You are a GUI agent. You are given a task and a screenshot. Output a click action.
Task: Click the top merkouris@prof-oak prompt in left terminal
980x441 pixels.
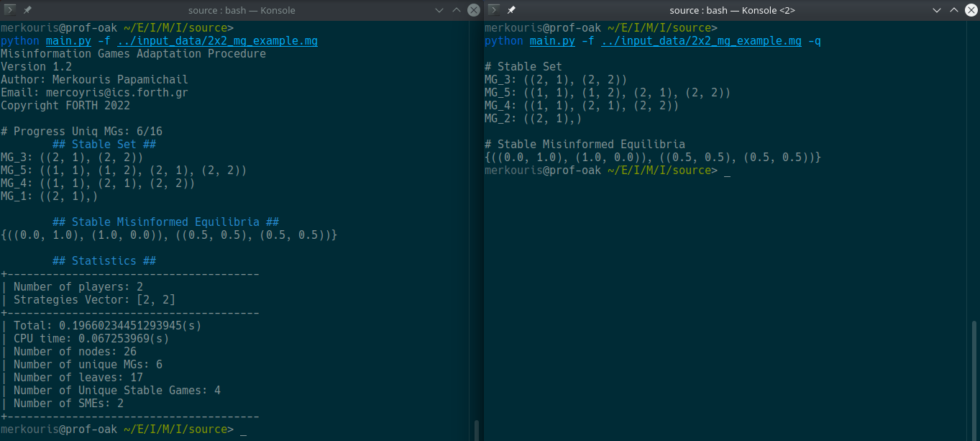point(59,28)
